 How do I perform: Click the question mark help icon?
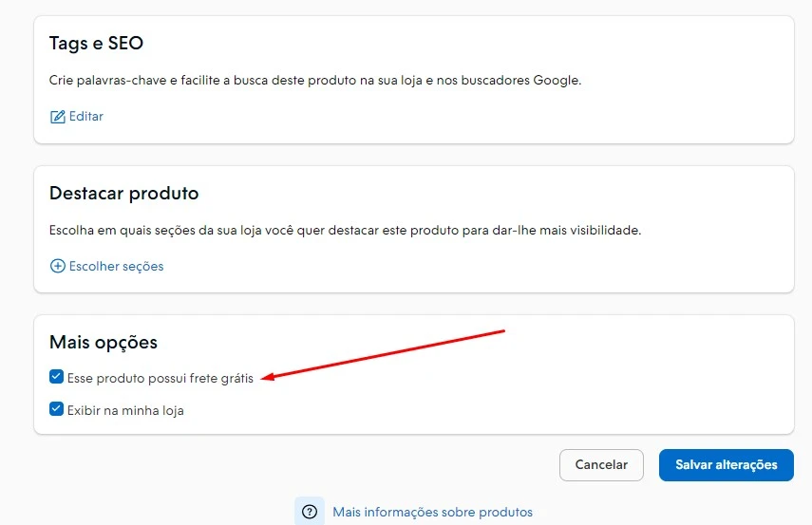309,512
